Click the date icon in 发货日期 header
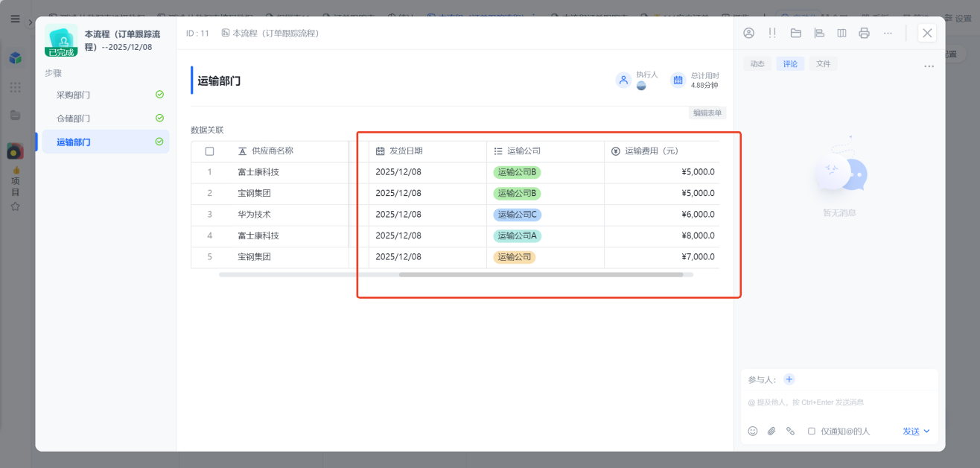This screenshot has width=980, height=468. pyautogui.click(x=381, y=151)
